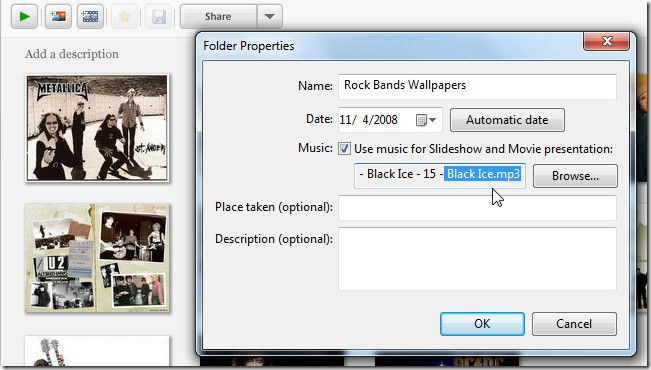Select the Metallica wallpaper thumbnail
651x370 pixels.
coord(97,128)
